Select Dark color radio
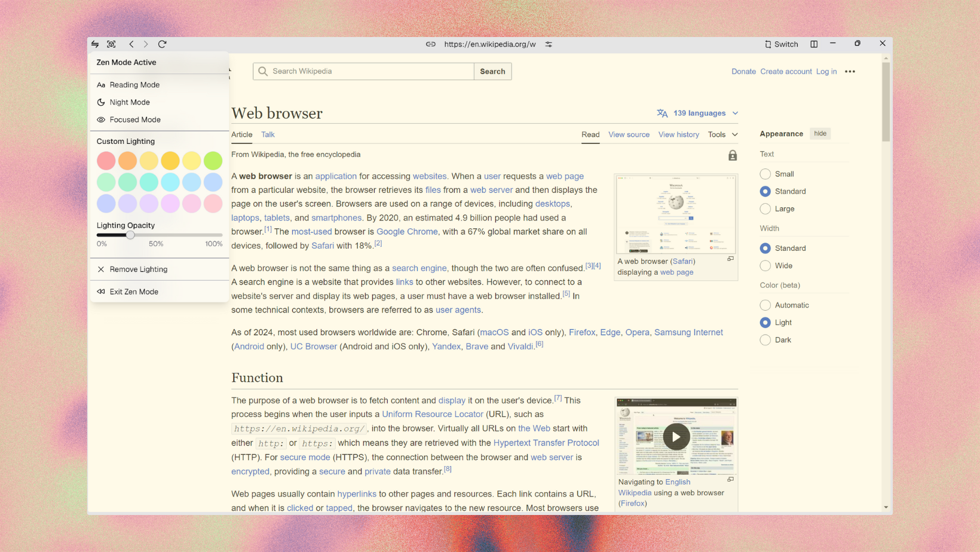The width and height of the screenshot is (980, 552). coord(765,340)
